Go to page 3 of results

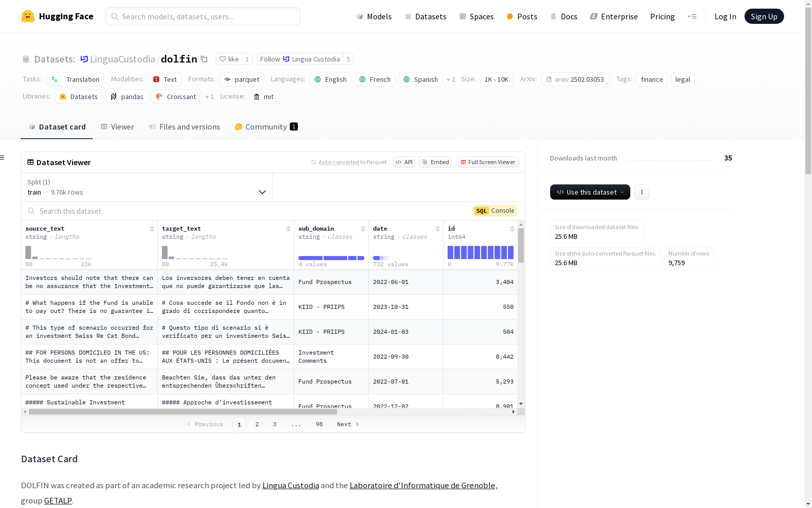[275, 424]
